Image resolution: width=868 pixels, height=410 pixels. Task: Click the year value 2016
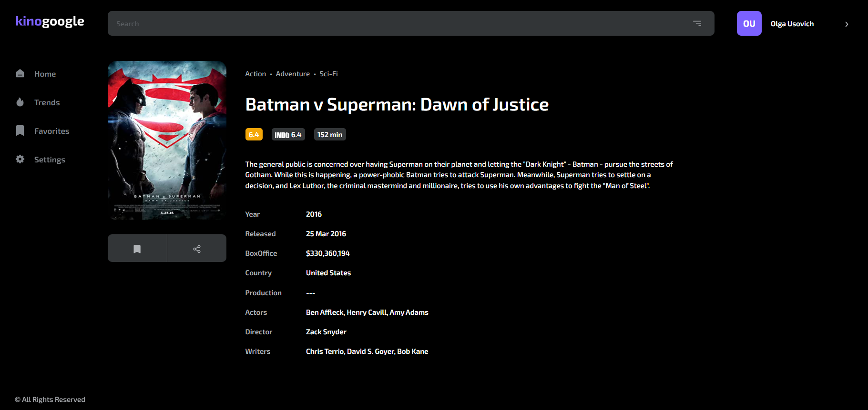click(314, 214)
